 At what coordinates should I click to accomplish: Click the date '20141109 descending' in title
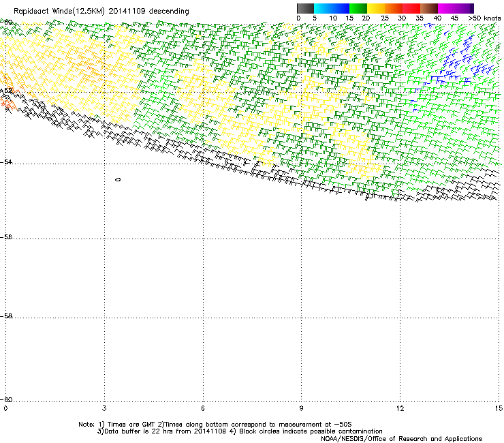(x=149, y=11)
